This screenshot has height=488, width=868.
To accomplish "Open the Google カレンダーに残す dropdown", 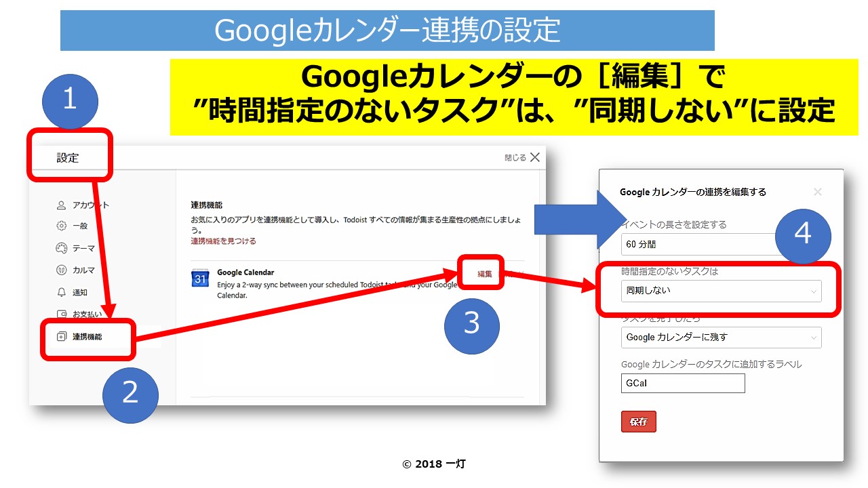I will point(722,337).
